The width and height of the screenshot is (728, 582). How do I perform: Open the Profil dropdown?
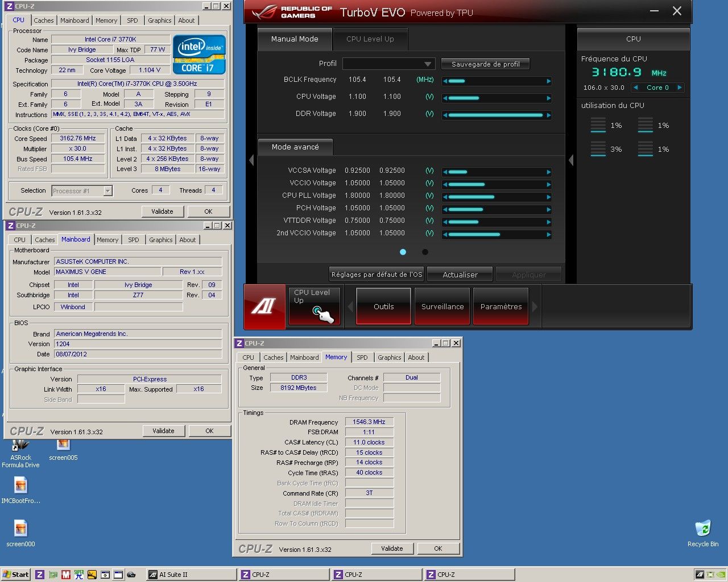click(x=389, y=64)
